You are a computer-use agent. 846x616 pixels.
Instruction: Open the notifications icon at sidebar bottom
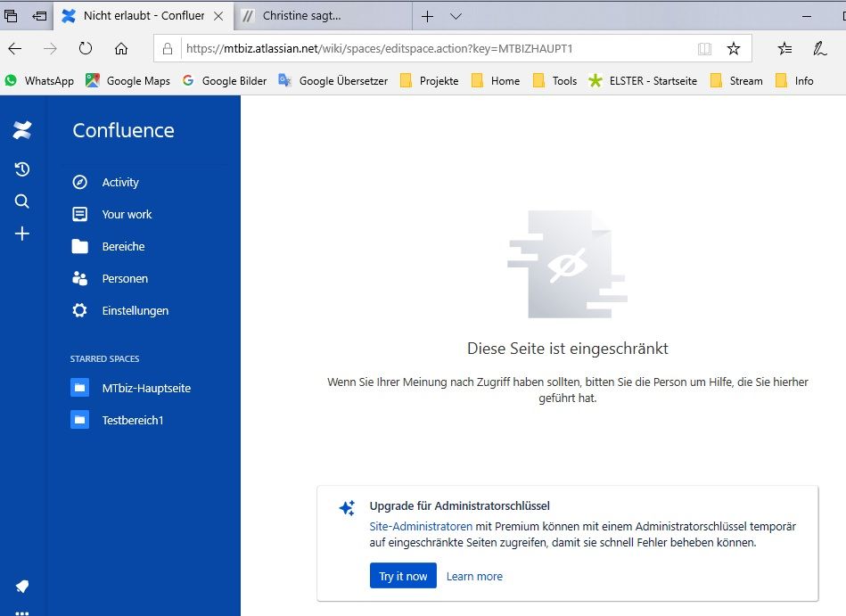[x=22, y=587]
